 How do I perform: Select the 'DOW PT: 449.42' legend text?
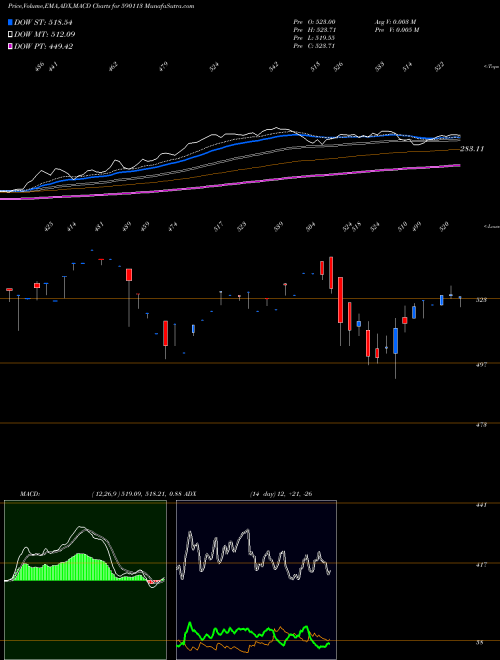pyautogui.click(x=43, y=46)
